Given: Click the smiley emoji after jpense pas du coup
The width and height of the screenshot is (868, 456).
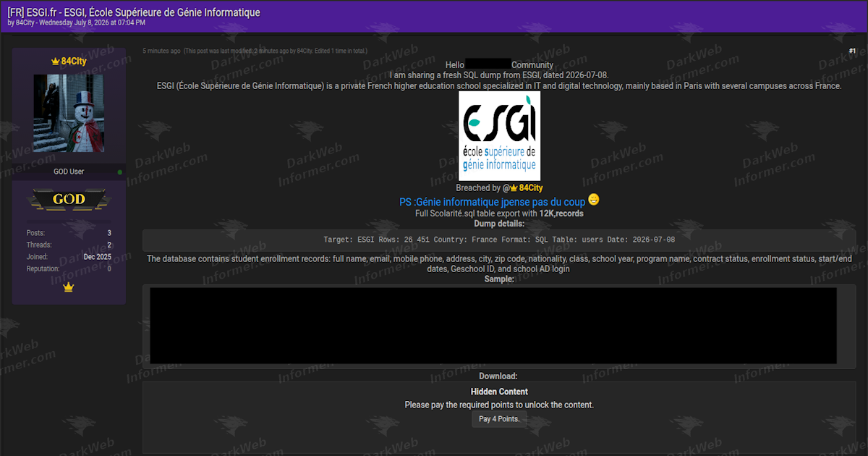Looking at the screenshot, I should tap(594, 199).
